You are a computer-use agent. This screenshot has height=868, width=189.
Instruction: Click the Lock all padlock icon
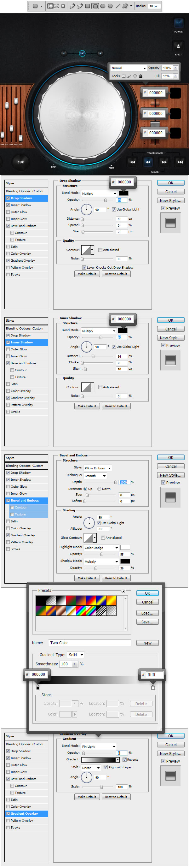[x=140, y=76]
